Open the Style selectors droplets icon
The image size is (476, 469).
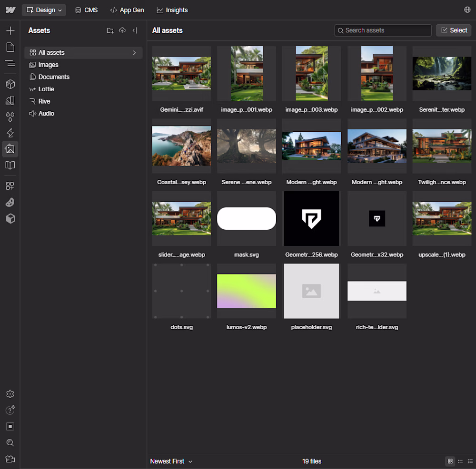[x=10, y=117]
